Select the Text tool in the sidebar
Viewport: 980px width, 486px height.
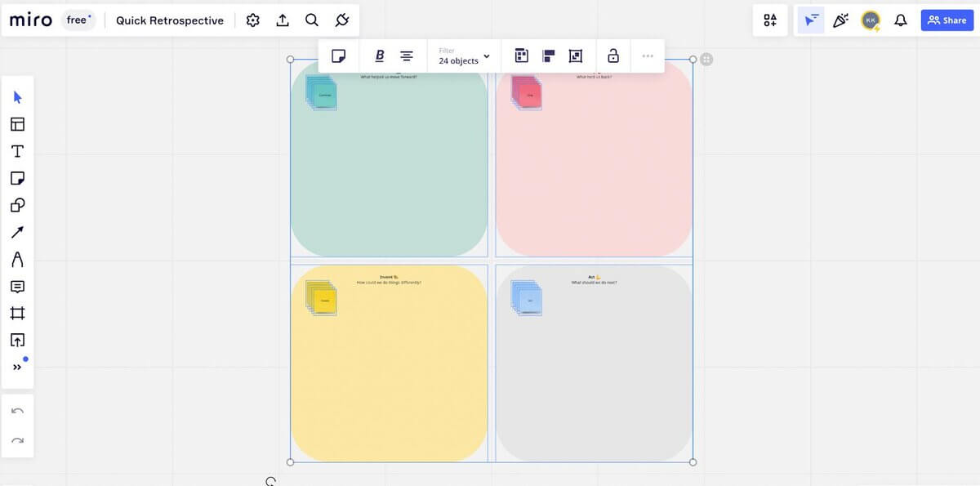pos(18,150)
